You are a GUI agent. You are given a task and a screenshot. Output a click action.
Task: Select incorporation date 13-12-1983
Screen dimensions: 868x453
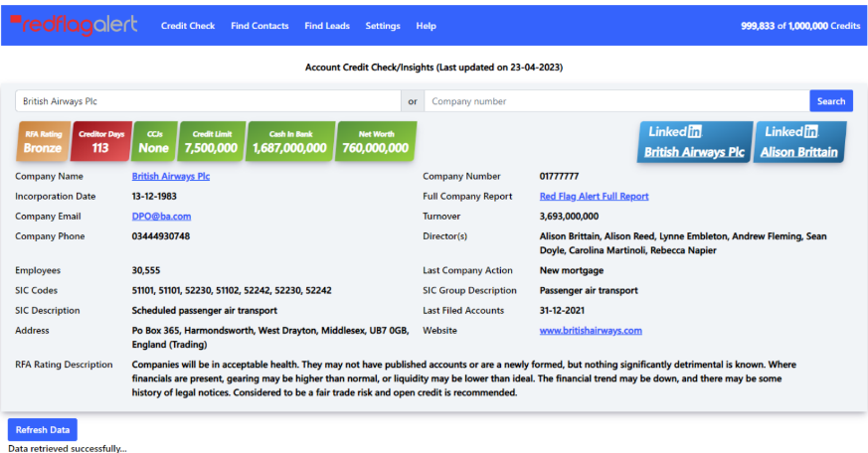154,197
